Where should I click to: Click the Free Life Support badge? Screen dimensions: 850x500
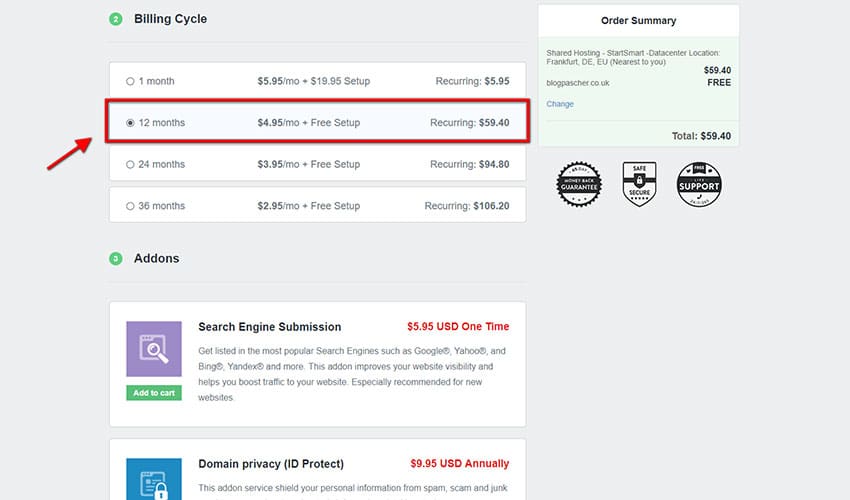(x=699, y=184)
